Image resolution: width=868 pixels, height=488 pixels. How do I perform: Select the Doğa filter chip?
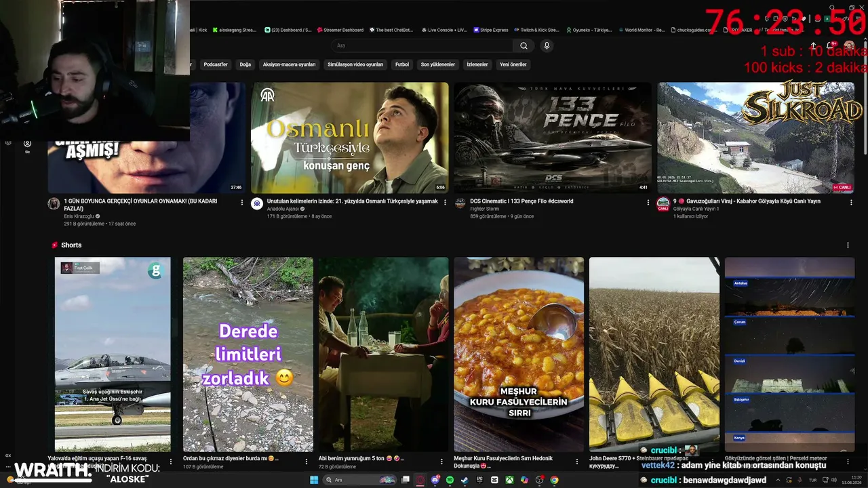(x=245, y=64)
